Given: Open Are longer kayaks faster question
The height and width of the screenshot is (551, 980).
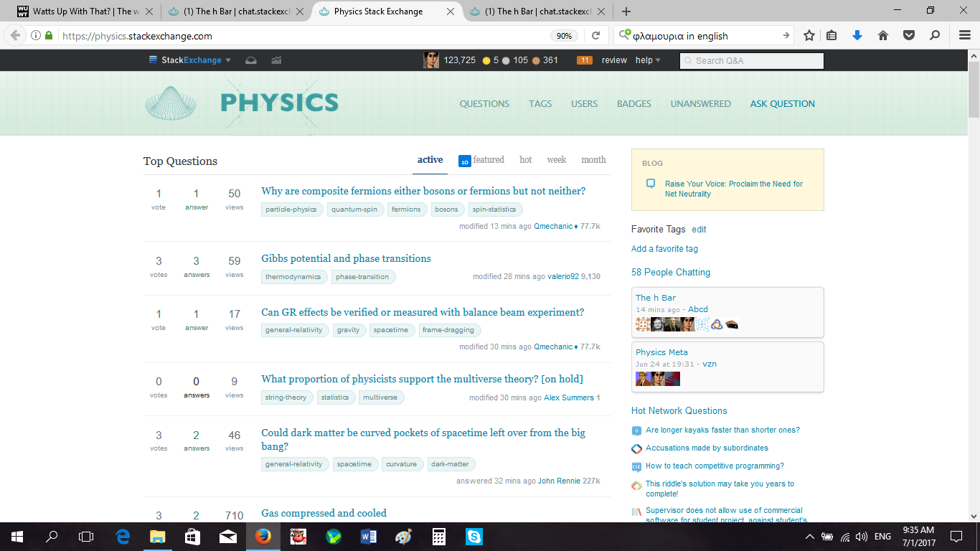Looking at the screenshot, I should click(x=722, y=430).
